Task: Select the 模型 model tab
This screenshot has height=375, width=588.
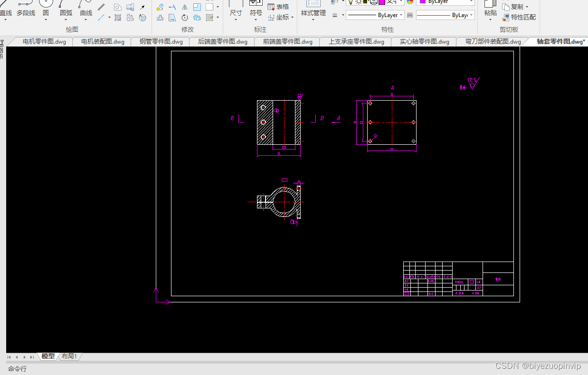Action: [47, 356]
